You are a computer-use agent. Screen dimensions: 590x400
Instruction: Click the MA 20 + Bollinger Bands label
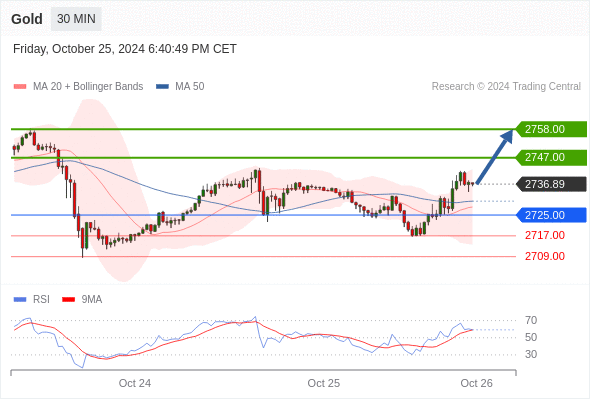[88, 87]
